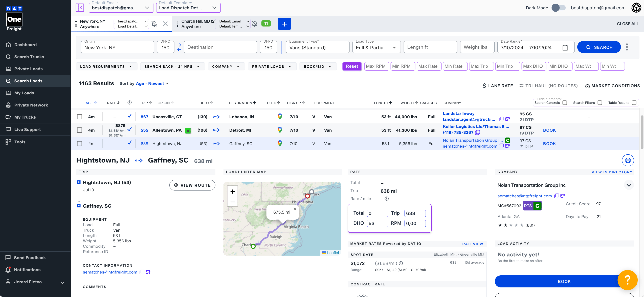The height and width of the screenshot is (297, 644).
Task: Click the Destination input field
Action: pyautogui.click(x=220, y=47)
